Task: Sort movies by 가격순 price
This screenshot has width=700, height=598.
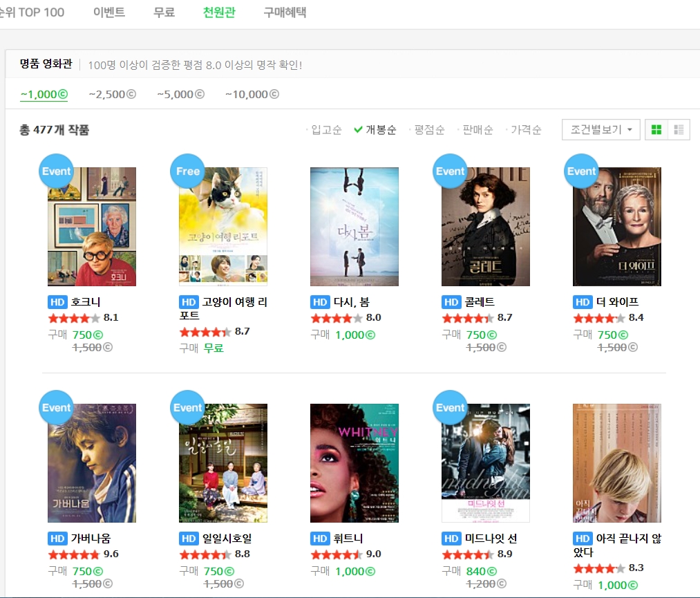Action: click(x=525, y=130)
